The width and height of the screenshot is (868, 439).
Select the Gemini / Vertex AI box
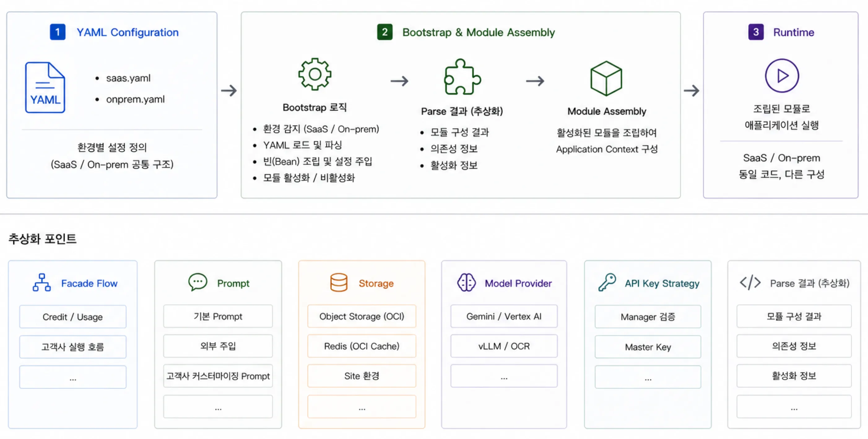[504, 316]
